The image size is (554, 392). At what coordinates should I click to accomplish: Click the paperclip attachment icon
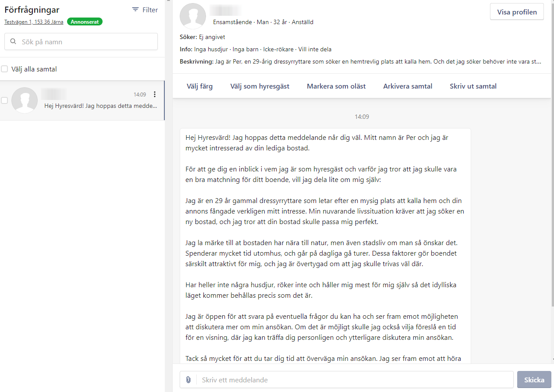(188, 380)
